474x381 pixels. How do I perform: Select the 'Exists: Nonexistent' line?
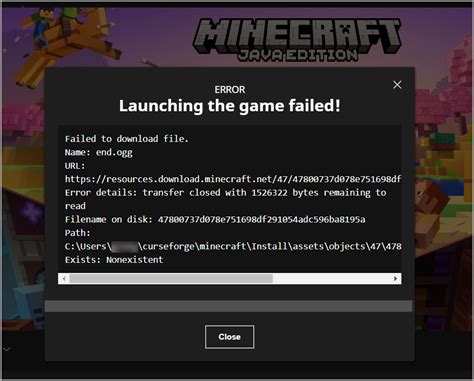pos(114,260)
